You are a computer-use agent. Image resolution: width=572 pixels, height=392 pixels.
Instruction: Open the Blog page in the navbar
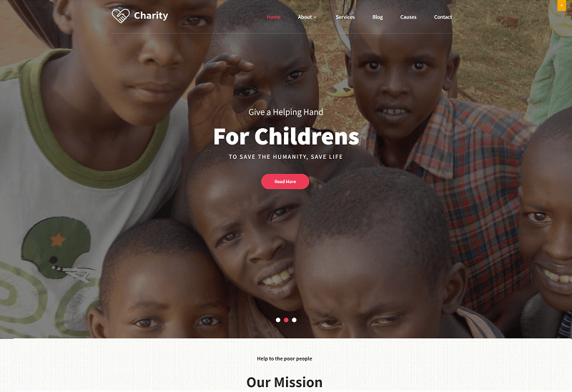378,16
